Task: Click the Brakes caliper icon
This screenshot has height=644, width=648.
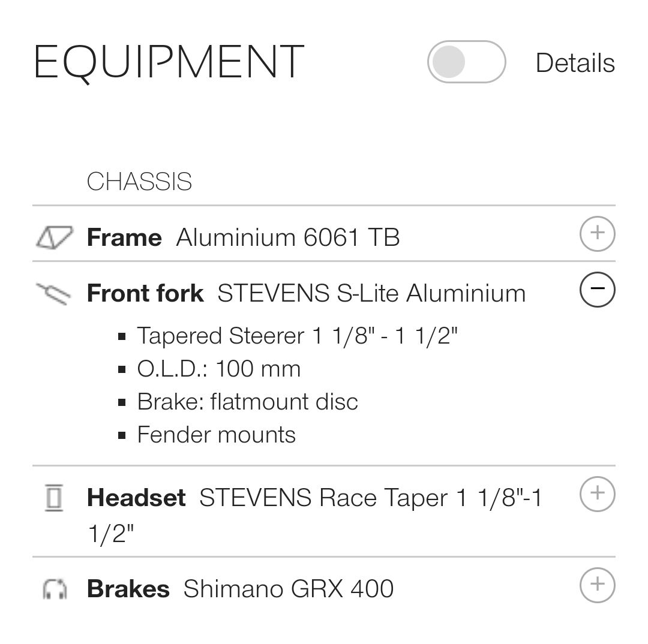Action: pos(55,589)
